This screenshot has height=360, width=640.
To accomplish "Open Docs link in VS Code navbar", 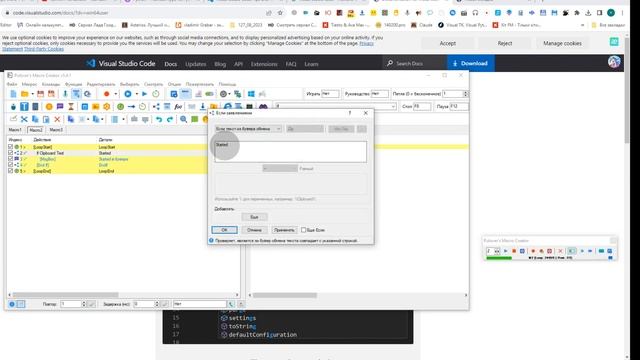I will [171, 64].
